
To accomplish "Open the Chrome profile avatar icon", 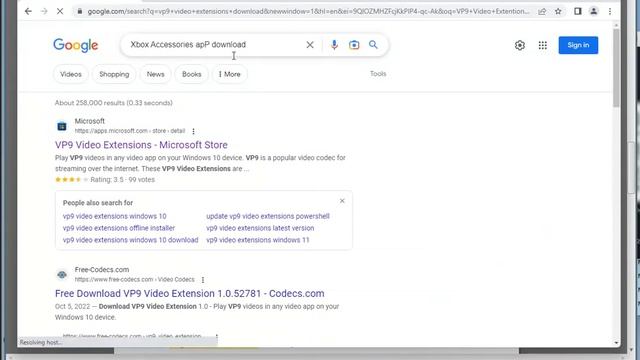I will pyautogui.click(x=593, y=11).
